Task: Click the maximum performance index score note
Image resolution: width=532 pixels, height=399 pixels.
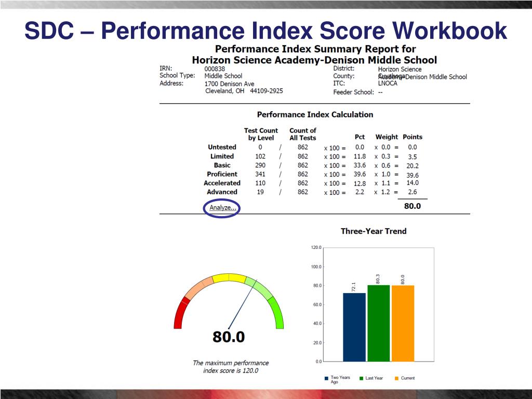Action: click(x=231, y=367)
